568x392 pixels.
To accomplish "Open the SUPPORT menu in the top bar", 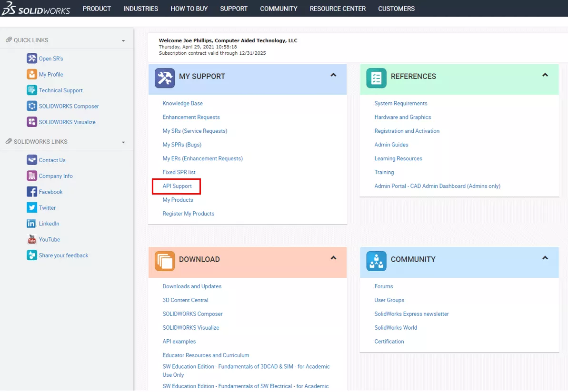I will click(233, 8).
